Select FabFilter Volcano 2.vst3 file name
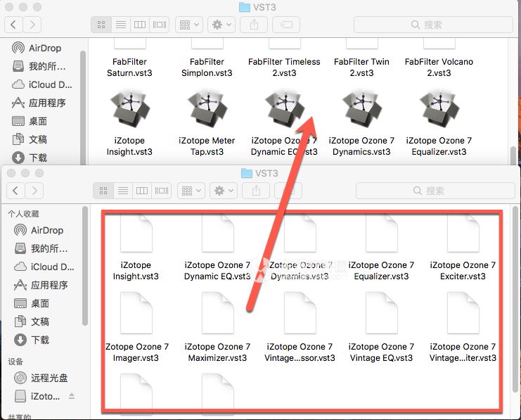This screenshot has width=521, height=420. click(x=439, y=67)
